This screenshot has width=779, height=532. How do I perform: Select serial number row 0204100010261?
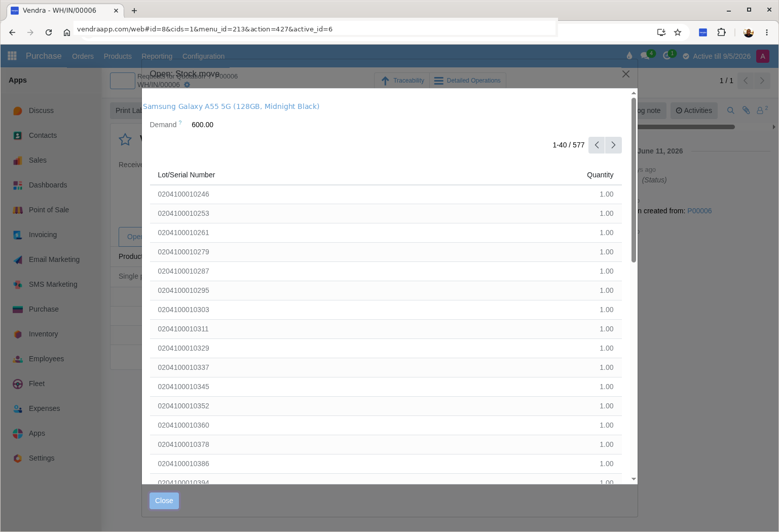coord(386,233)
